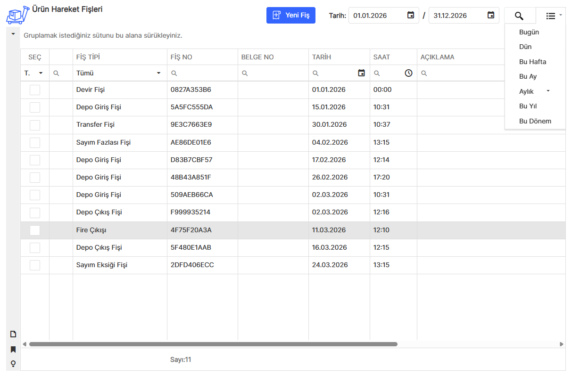Click the new document icon in sidebar
The image size is (572, 392).
pos(13,334)
